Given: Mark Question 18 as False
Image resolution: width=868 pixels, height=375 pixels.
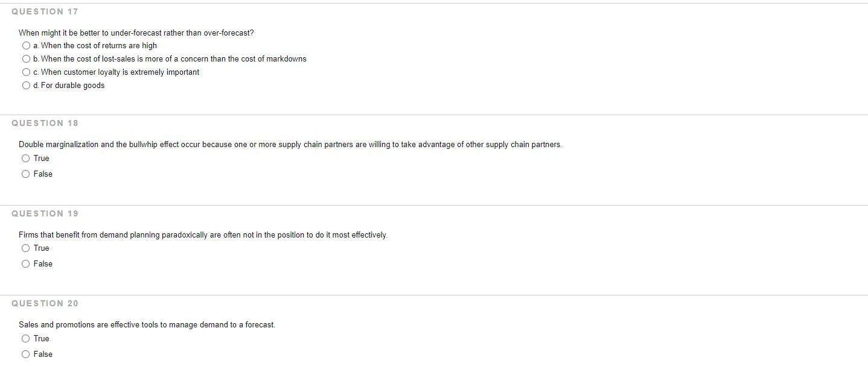Looking at the screenshot, I should [26, 174].
